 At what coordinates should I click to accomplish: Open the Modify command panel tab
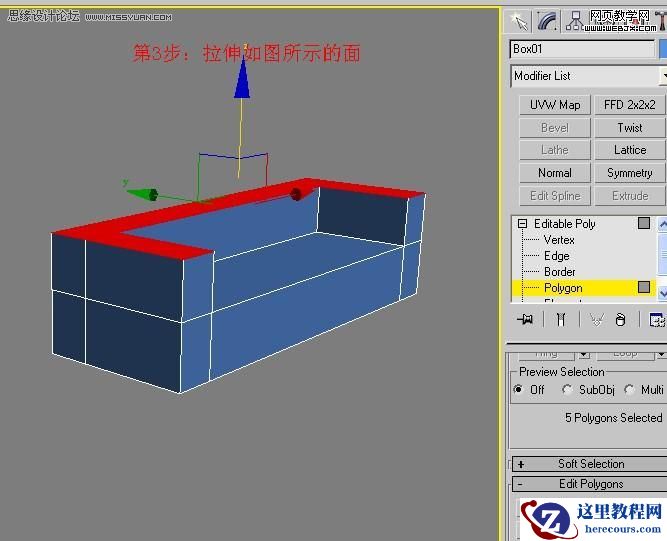[x=548, y=21]
